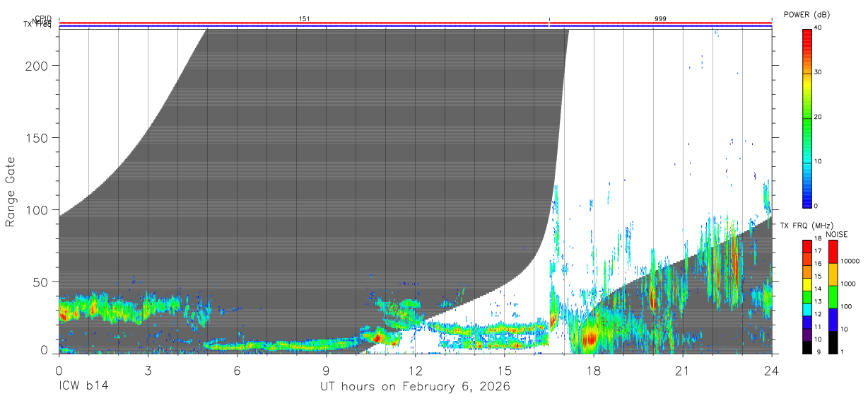This screenshot has width=868, height=401.
Task: Click x-axis tick label '3'
Action: 148,371
